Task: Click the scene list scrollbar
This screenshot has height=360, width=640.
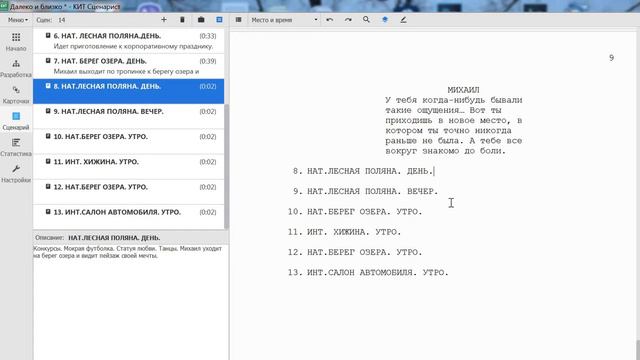Action: click(x=227, y=166)
